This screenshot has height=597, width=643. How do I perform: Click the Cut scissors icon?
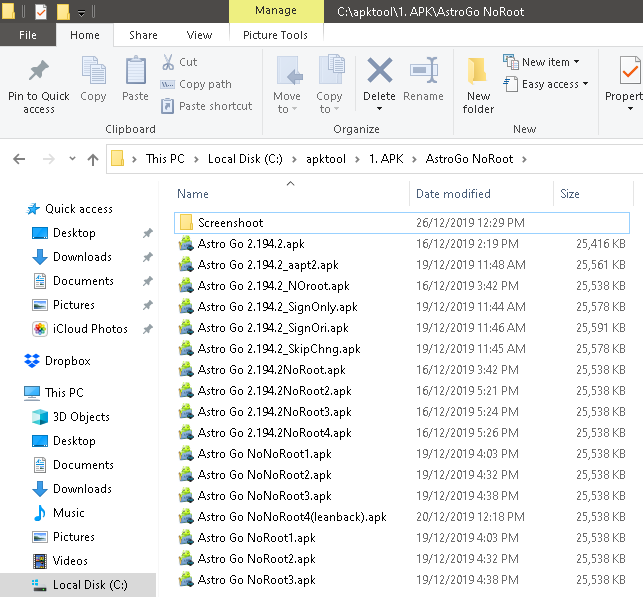click(168, 62)
